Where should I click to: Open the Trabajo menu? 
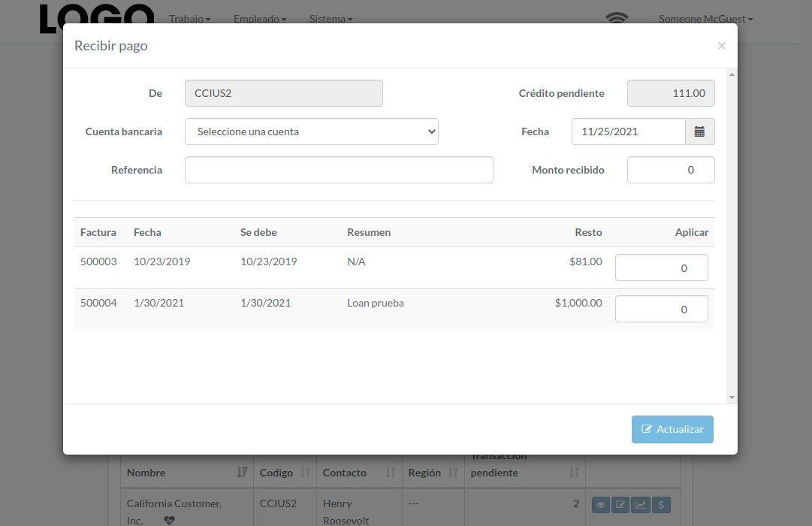[x=189, y=19]
